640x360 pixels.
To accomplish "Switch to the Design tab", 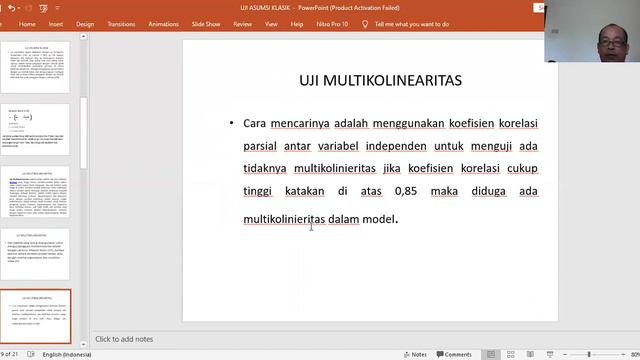I will (85, 24).
